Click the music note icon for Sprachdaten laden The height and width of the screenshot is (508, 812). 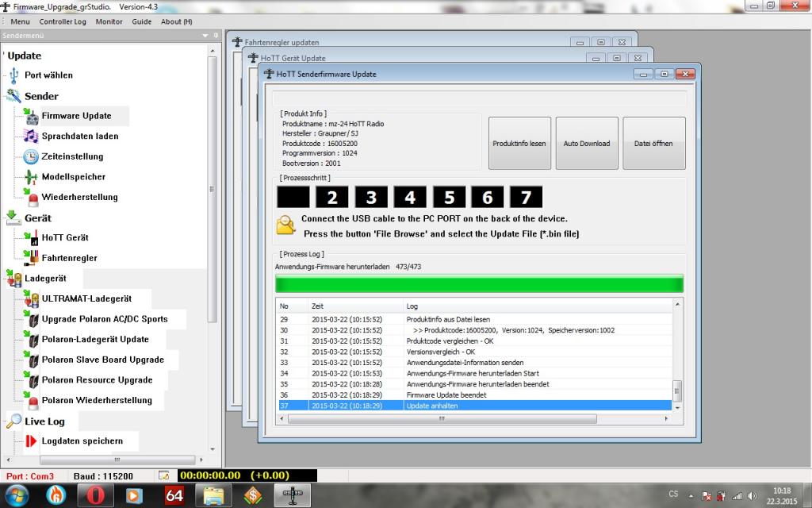[x=31, y=137]
